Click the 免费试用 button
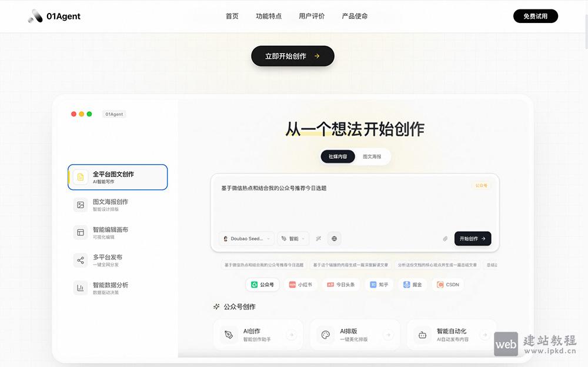This screenshot has width=588, height=367. pyautogui.click(x=536, y=16)
